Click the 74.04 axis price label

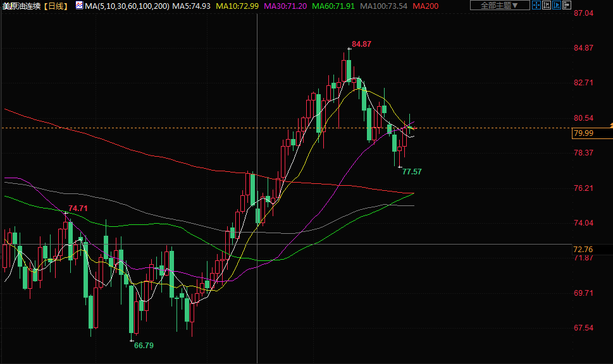click(x=584, y=223)
